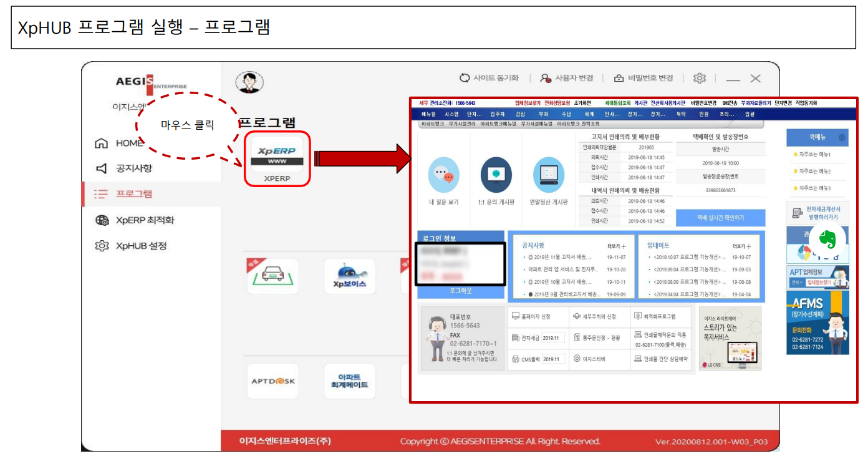Open 수납 menu in XpERP
Image resolution: width=868 pixels, height=466 pixels.
(x=566, y=114)
